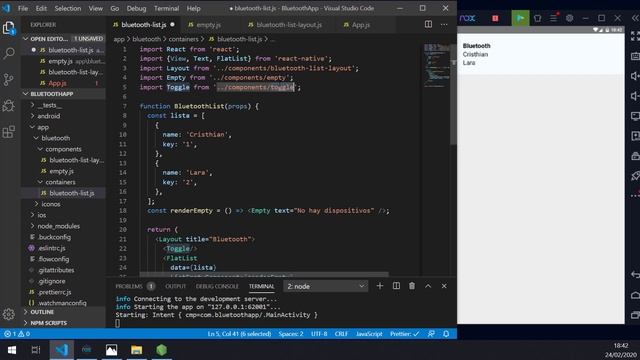Image resolution: width=640 pixels, height=360 pixels.
Task: Open Task View on the taskbar
Action: coord(36,350)
